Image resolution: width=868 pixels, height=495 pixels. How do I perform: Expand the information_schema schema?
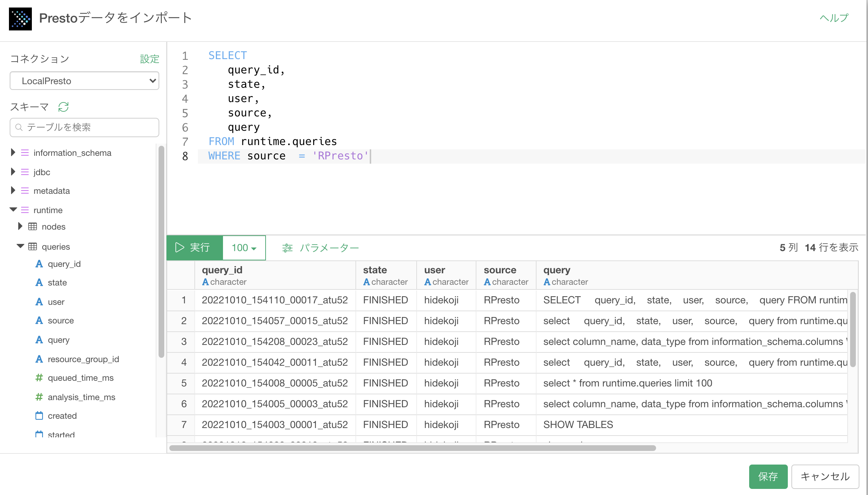pos(13,153)
